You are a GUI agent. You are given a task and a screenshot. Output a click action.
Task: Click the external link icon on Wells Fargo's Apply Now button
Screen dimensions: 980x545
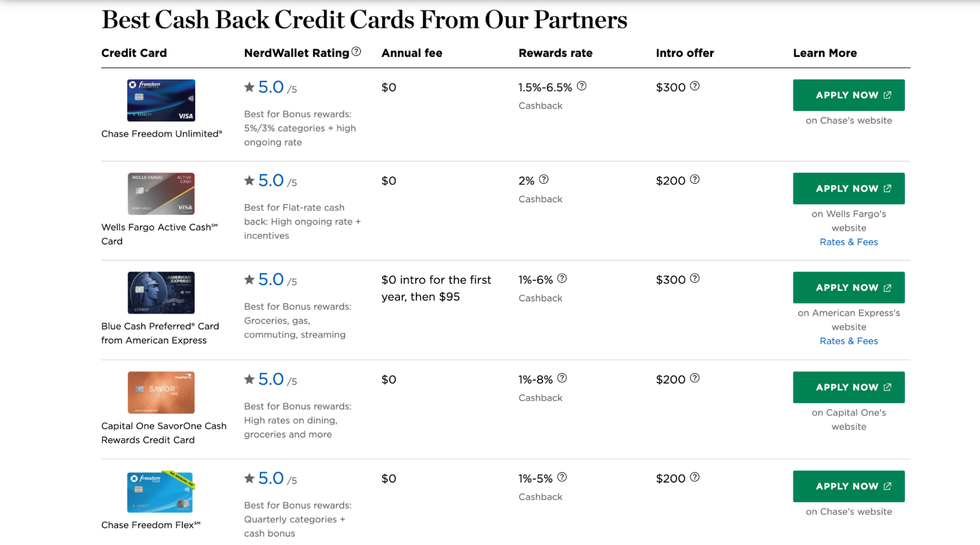tap(886, 188)
